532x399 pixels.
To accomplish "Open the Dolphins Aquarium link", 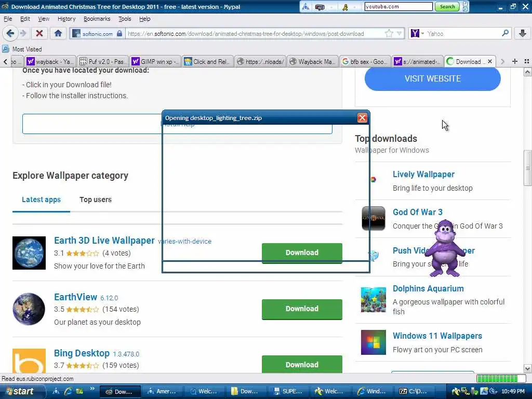I will click(428, 288).
